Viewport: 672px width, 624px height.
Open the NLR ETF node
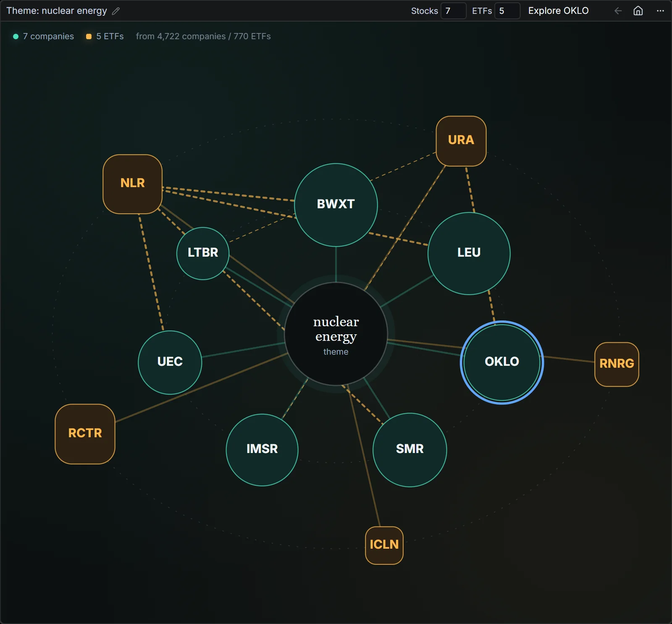pyautogui.click(x=133, y=184)
